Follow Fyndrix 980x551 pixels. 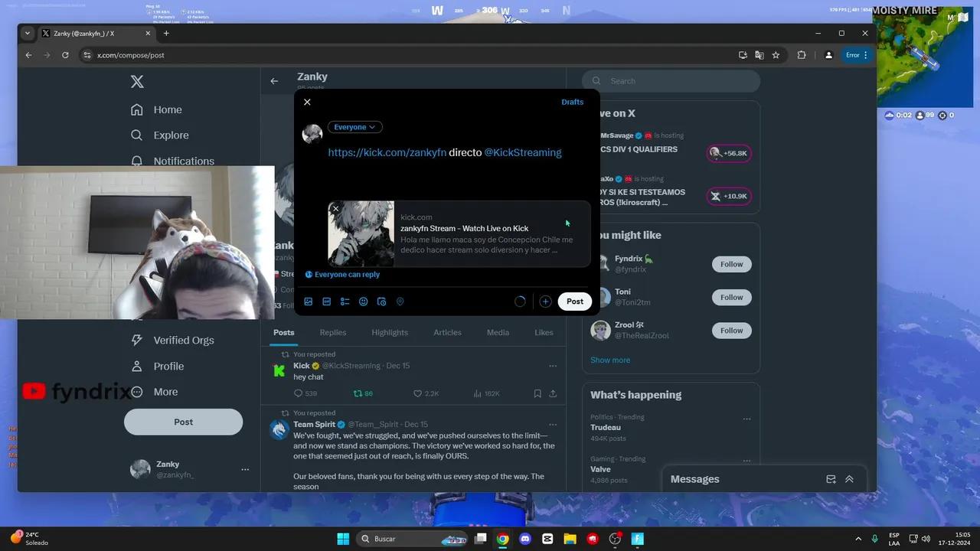[x=731, y=264]
